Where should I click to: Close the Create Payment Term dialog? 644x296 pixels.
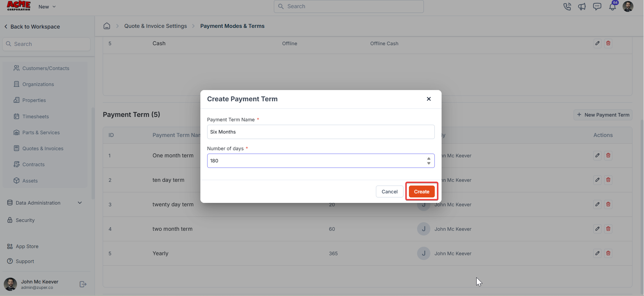[x=429, y=99]
